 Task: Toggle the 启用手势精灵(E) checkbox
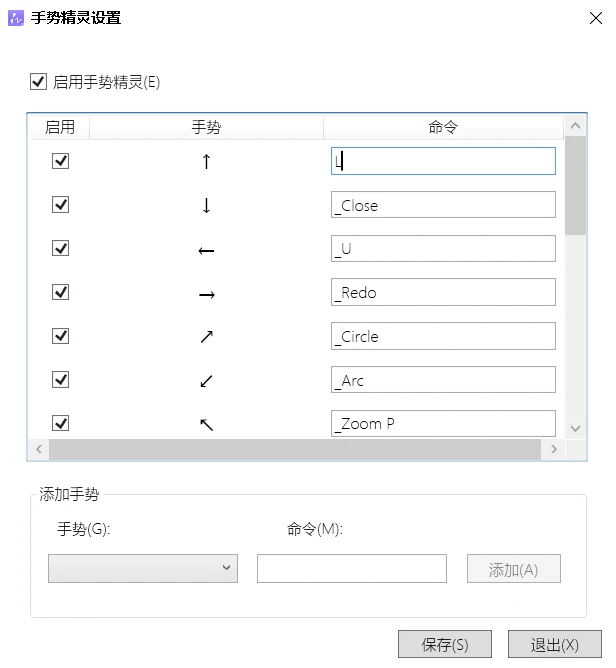click(x=38, y=81)
